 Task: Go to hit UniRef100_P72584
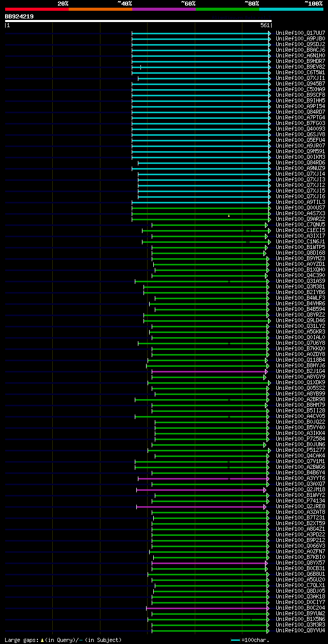(300, 439)
